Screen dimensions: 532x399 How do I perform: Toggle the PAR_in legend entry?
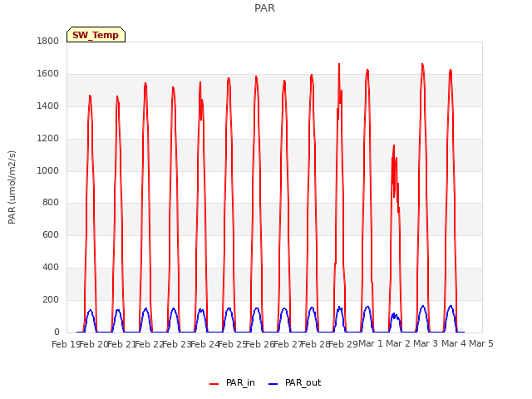click(232, 382)
